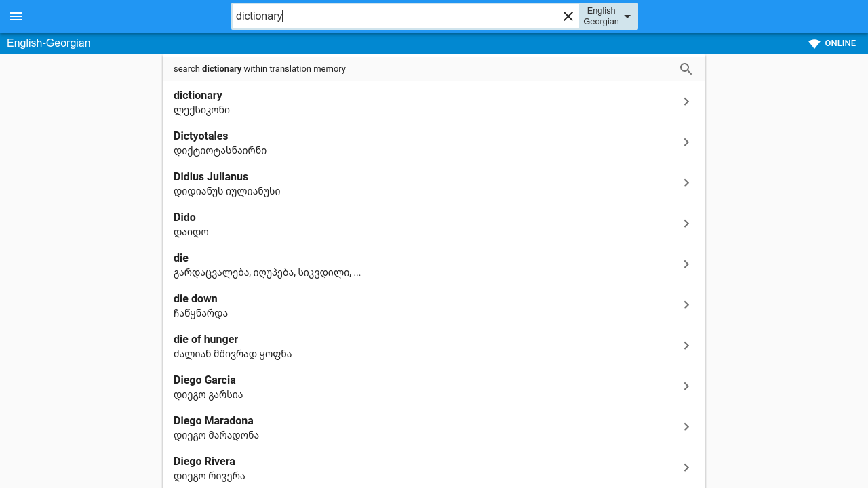Click search dictionary within translation memory link
Viewport: 868px width, 488px height.
[x=260, y=69]
